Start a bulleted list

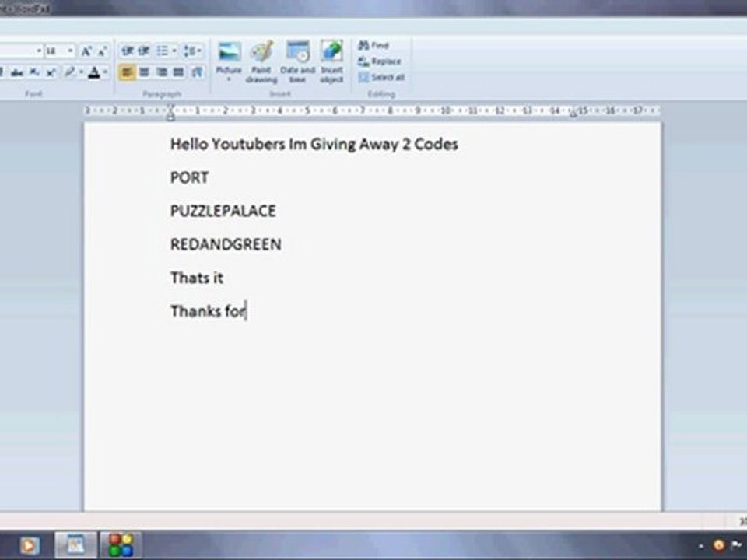click(x=163, y=51)
